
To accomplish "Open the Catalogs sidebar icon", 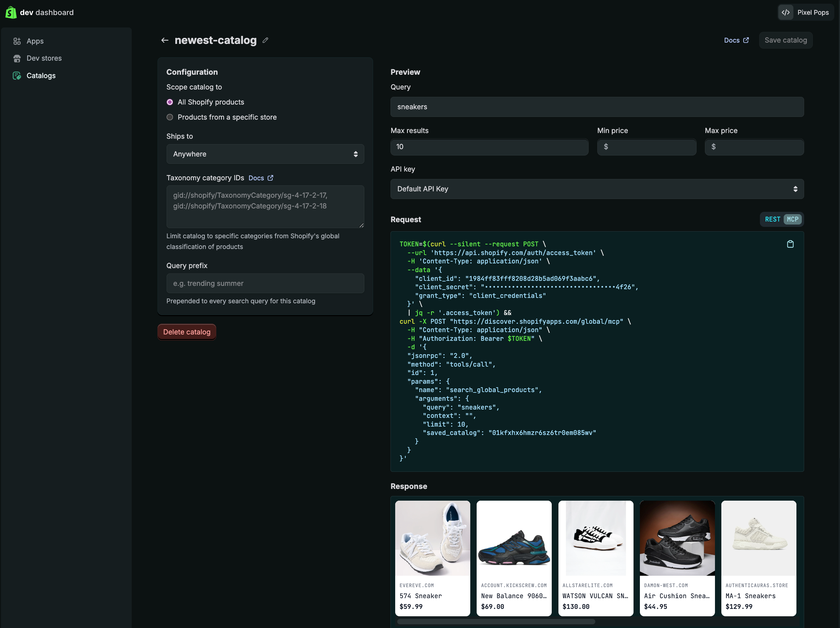I will (17, 75).
